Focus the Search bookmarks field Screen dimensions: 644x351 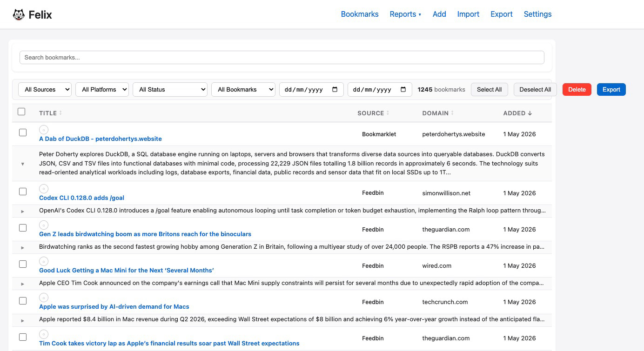282,58
